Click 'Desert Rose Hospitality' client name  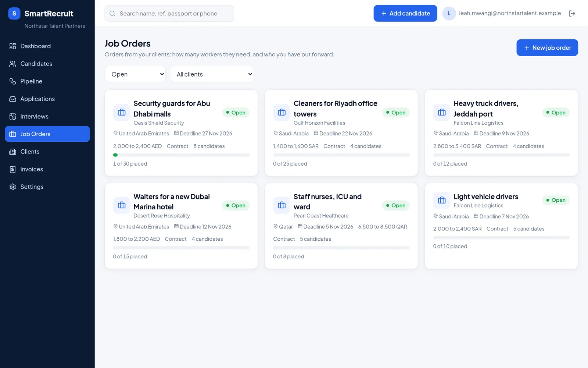[162, 216]
